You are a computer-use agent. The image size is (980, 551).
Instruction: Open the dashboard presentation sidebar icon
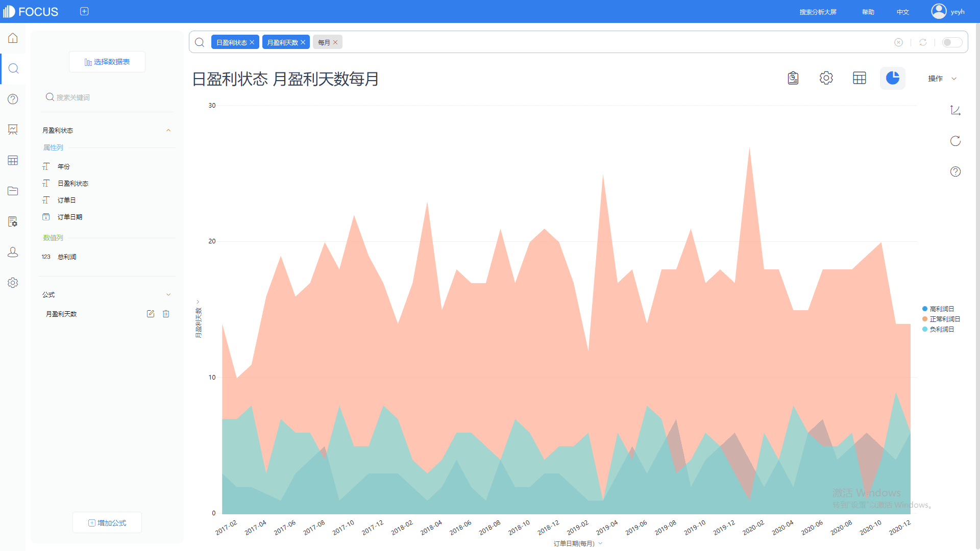(13, 130)
